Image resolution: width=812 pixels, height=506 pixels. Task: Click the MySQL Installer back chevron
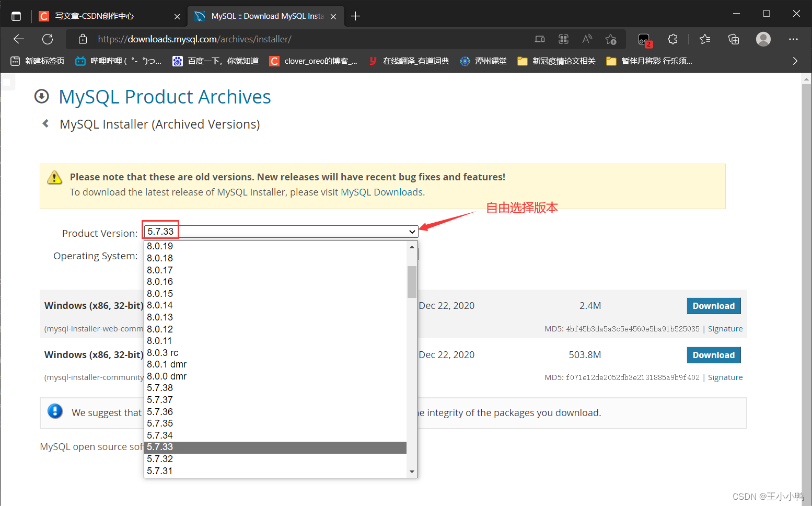tap(46, 123)
